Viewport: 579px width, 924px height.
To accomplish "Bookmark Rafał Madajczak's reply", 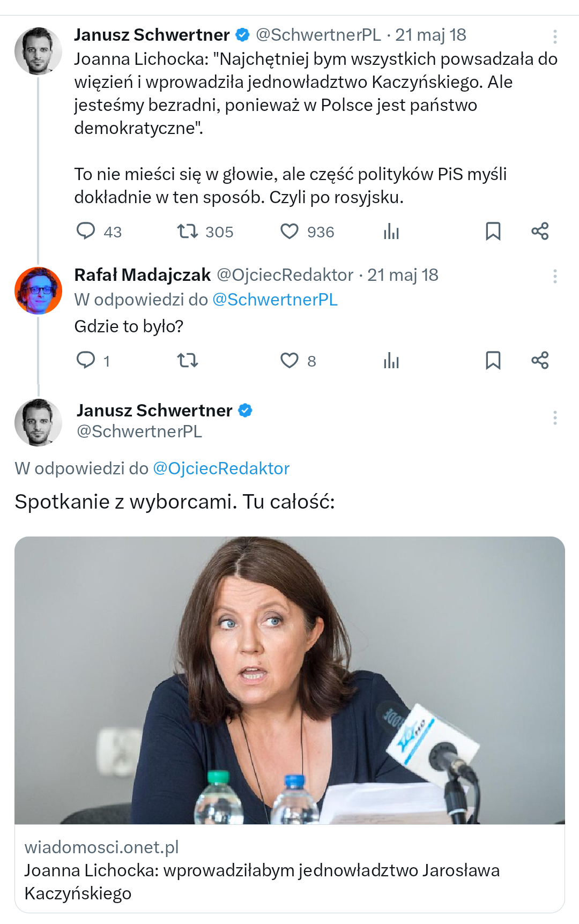I will [x=493, y=360].
